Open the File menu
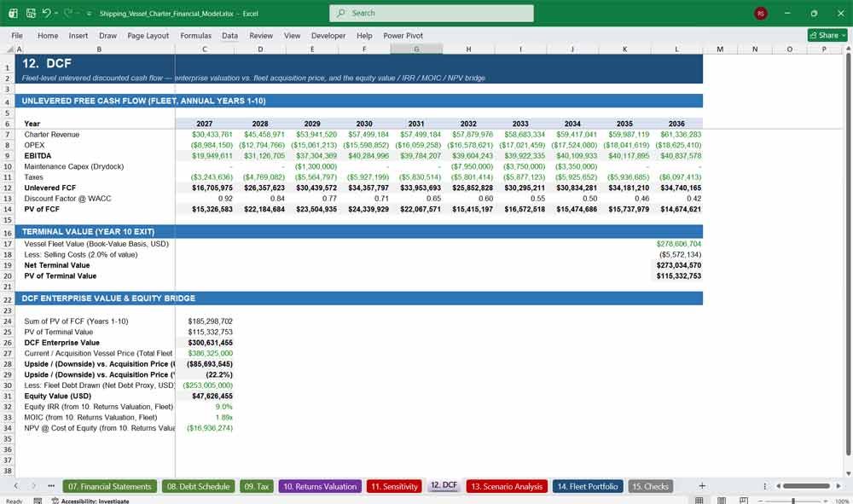853x504 pixels. coord(17,35)
